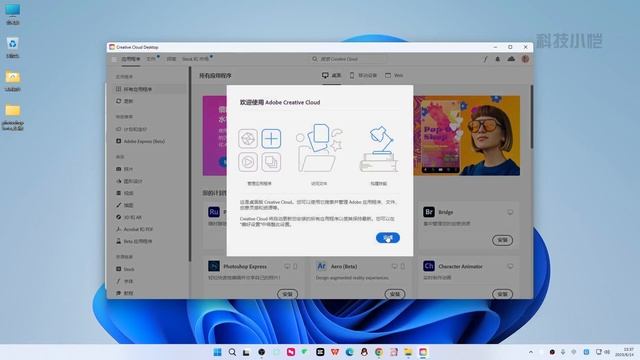Install Photoshop Express with 安装 button
640x360 pixels.
287,294
